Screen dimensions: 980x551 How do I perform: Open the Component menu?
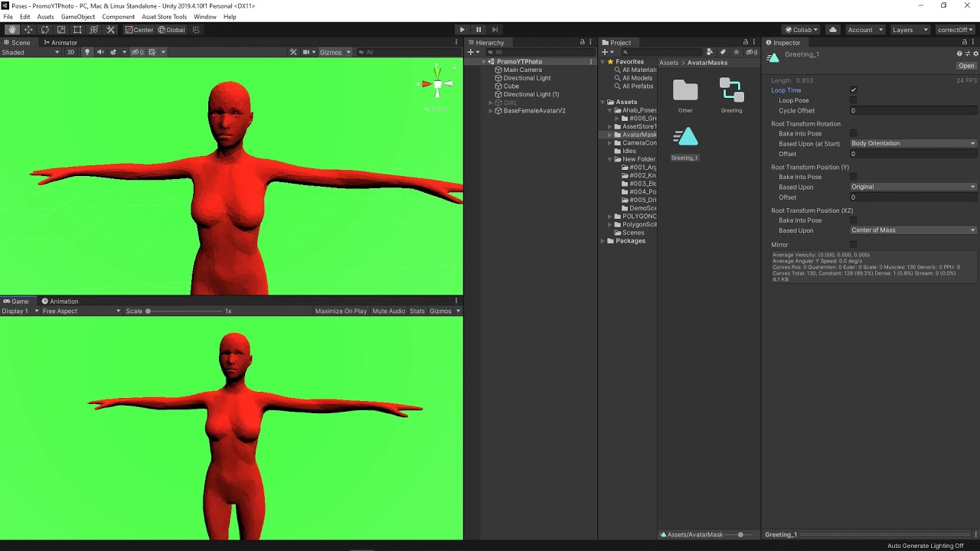[118, 17]
